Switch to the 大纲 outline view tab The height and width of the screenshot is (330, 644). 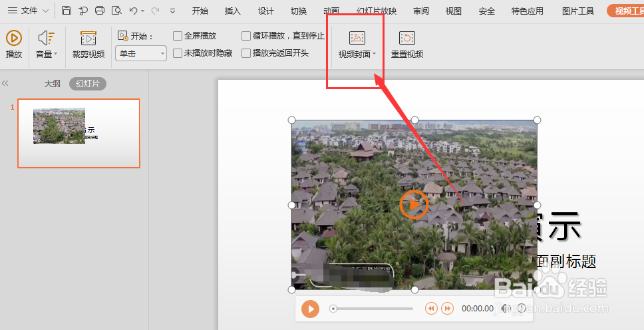click(52, 84)
